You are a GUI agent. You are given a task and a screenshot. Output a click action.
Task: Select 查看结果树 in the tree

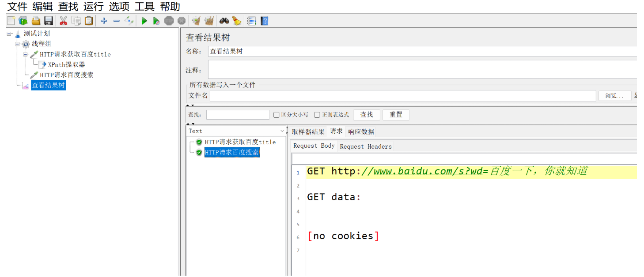pos(49,86)
